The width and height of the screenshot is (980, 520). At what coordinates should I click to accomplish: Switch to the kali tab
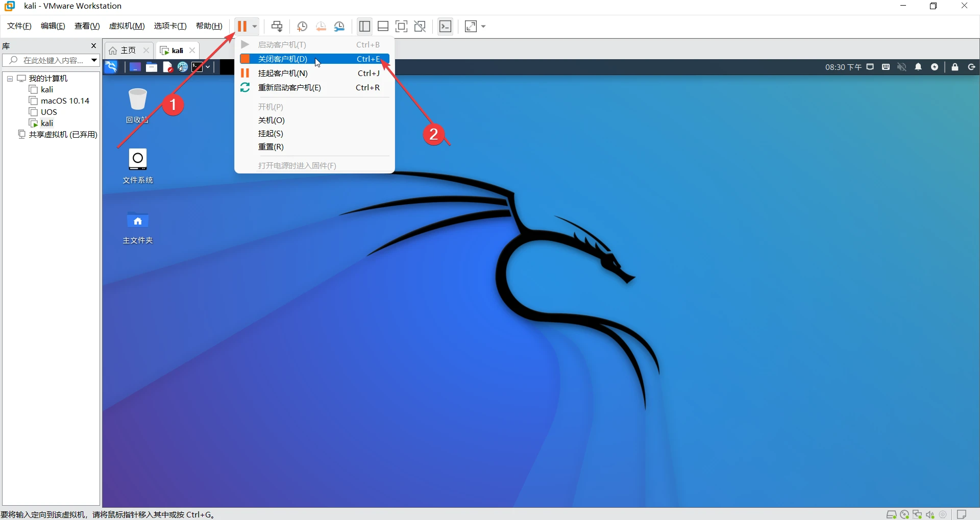click(173, 50)
